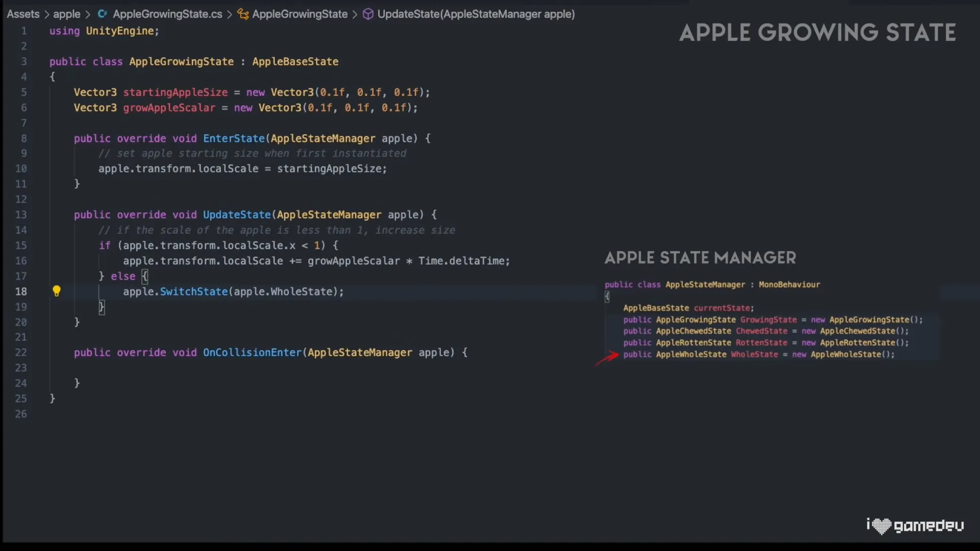This screenshot has width=980, height=551.
Task: Expand AppleGrowingState.cs breadcrumb dropdown
Action: click(x=167, y=14)
